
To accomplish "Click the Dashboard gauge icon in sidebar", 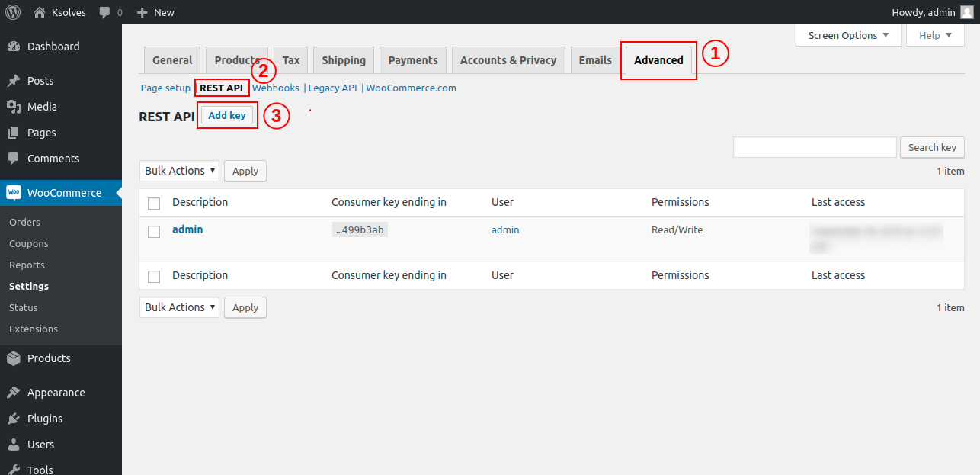I will click(14, 47).
